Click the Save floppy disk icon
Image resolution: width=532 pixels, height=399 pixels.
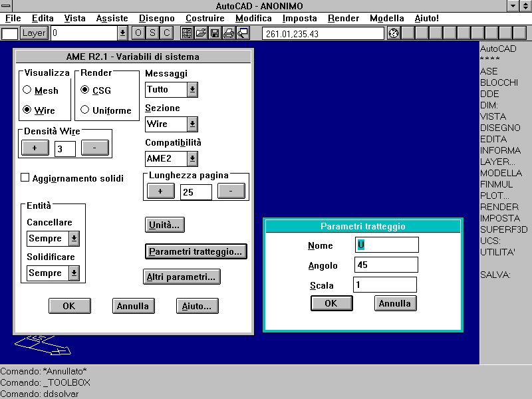click(x=215, y=33)
